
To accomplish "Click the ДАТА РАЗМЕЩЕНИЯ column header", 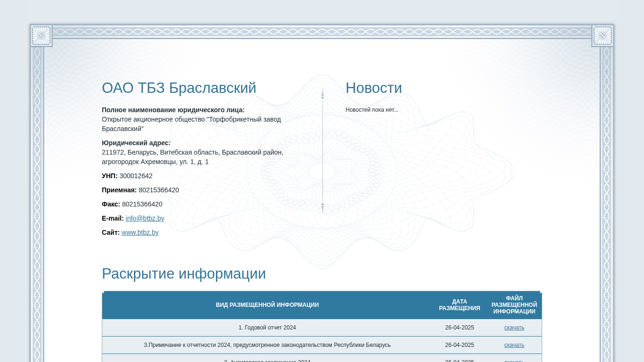I will (x=459, y=305).
